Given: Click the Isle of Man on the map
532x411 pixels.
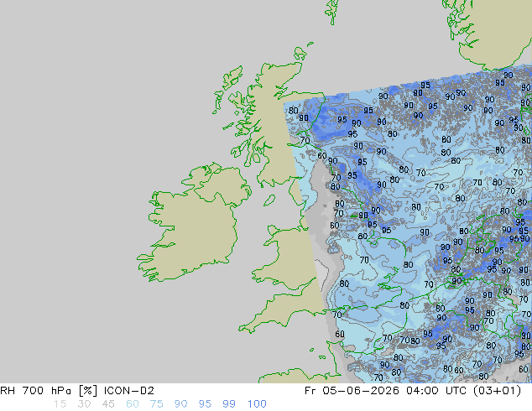Looking at the screenshot, I should (x=269, y=200).
